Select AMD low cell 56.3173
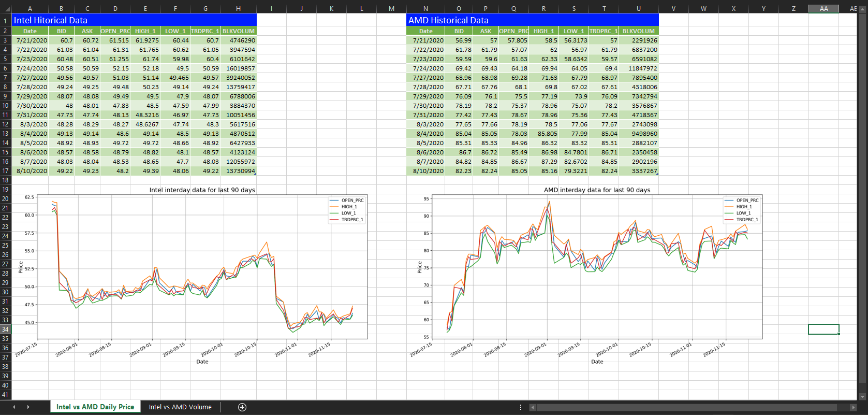Screen dimensions: 868x415 (573, 40)
